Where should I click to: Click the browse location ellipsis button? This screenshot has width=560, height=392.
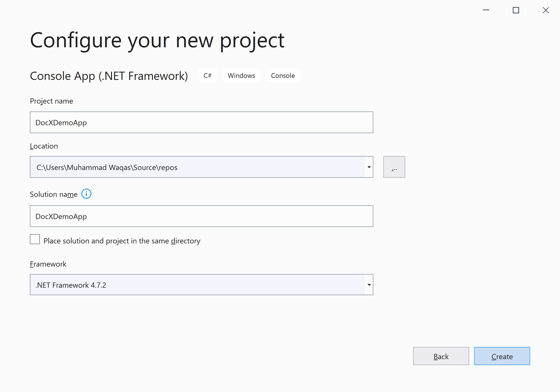click(394, 167)
